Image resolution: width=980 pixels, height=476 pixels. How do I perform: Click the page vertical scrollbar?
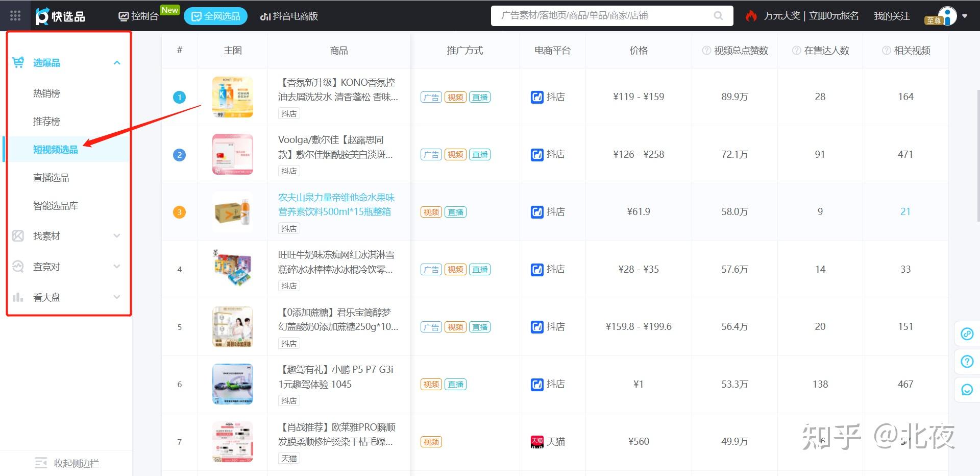[x=978, y=156]
